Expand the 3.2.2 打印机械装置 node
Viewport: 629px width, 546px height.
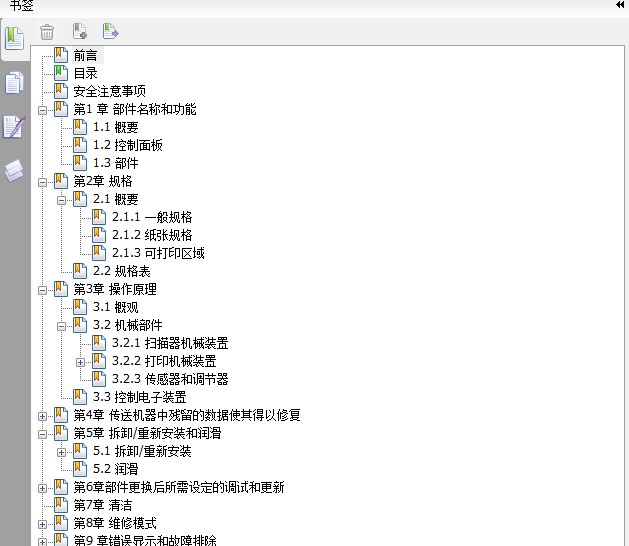point(81,362)
